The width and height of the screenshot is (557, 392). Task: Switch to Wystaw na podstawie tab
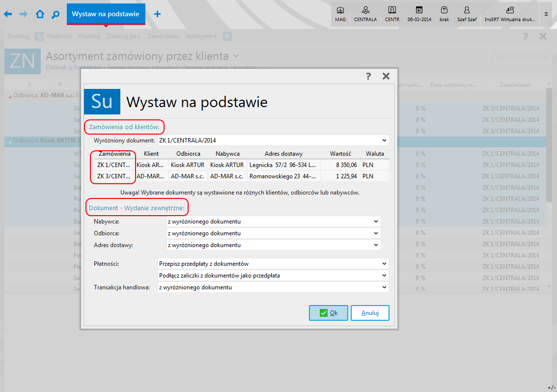(x=106, y=14)
